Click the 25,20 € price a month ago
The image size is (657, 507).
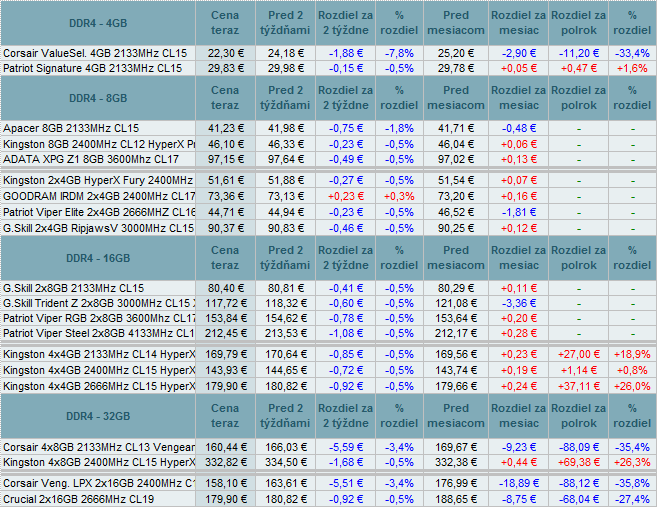click(456, 53)
